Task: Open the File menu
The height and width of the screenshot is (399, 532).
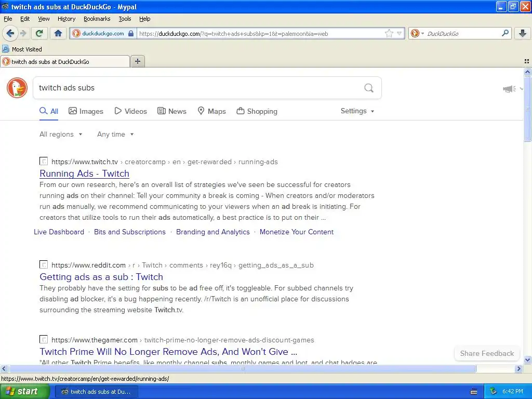Action: (x=8, y=19)
